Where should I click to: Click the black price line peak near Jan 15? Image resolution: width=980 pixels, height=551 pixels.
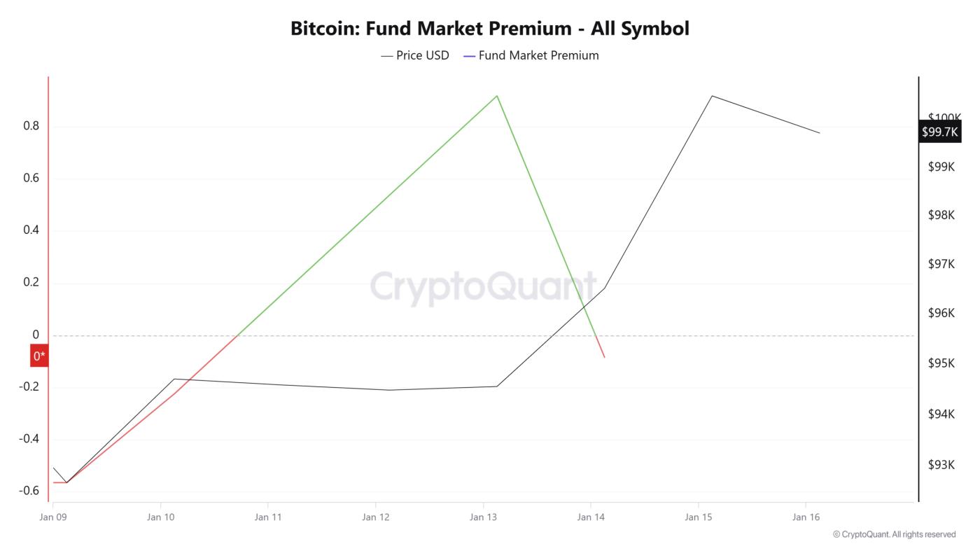click(x=712, y=96)
